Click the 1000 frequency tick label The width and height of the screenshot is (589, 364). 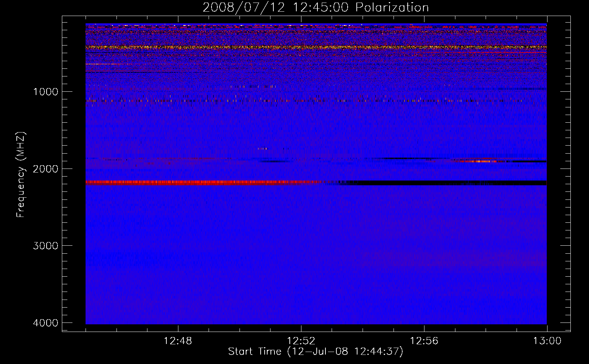point(46,91)
